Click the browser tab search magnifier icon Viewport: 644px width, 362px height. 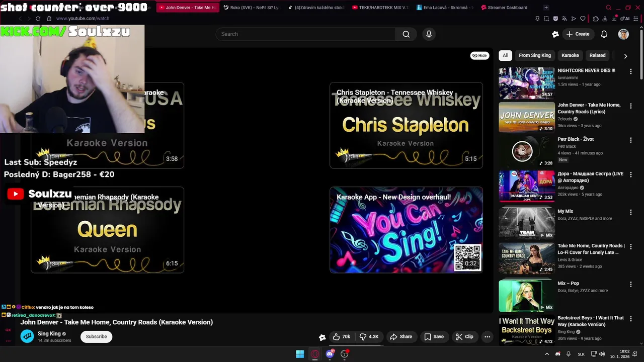[x=608, y=8]
